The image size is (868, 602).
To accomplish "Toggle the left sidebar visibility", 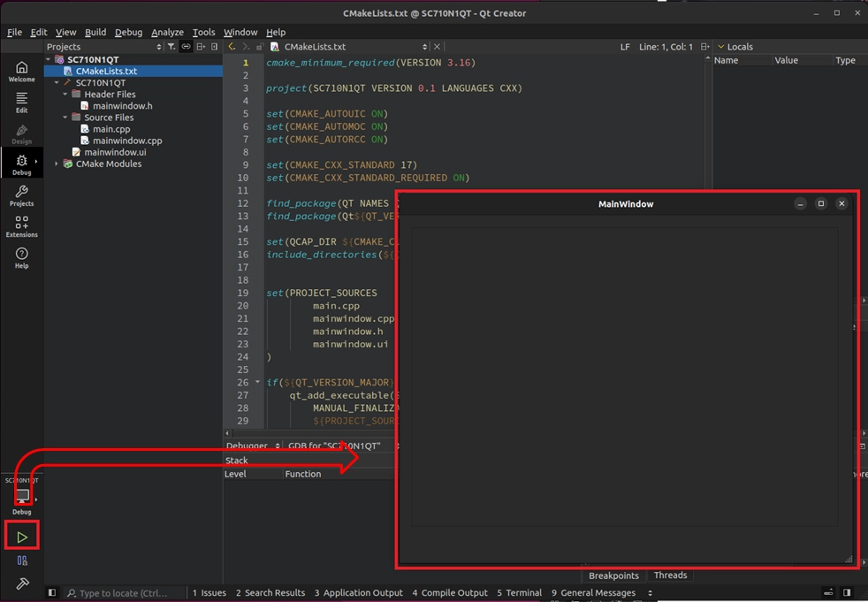I will click(x=52, y=593).
